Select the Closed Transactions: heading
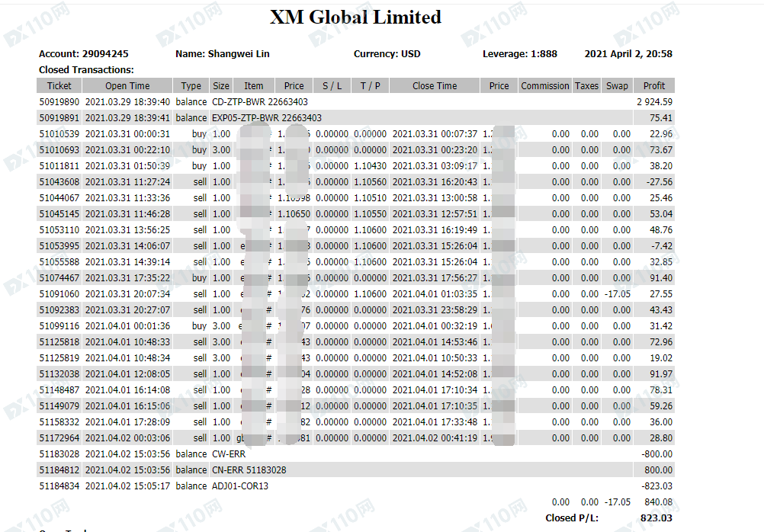The height and width of the screenshot is (532, 764). pyautogui.click(x=86, y=69)
